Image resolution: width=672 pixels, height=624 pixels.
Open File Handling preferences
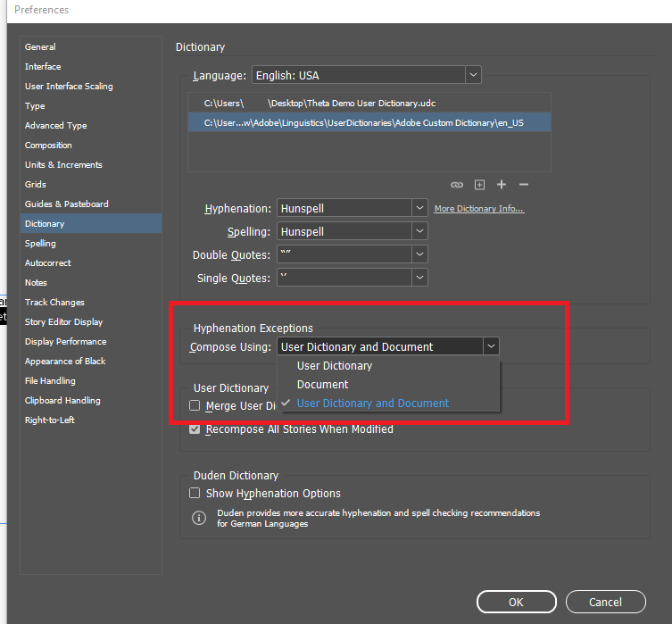pyautogui.click(x=91, y=381)
